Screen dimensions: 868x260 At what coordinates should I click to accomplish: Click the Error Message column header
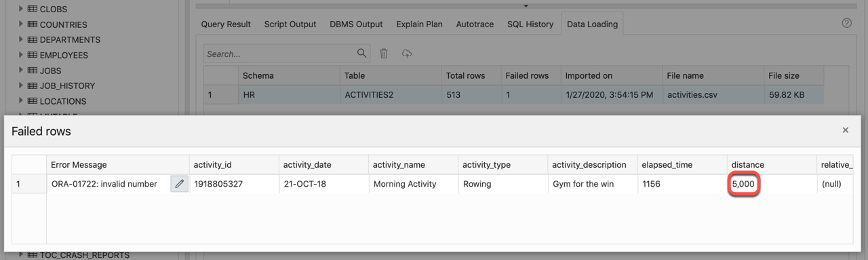[117, 164]
